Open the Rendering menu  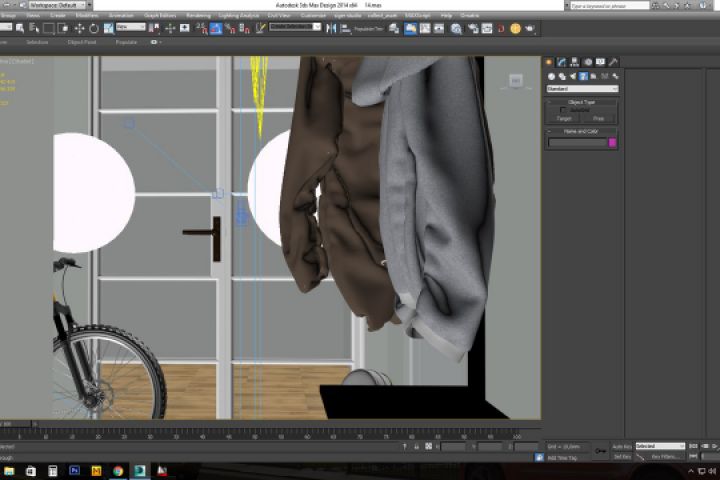pos(198,16)
